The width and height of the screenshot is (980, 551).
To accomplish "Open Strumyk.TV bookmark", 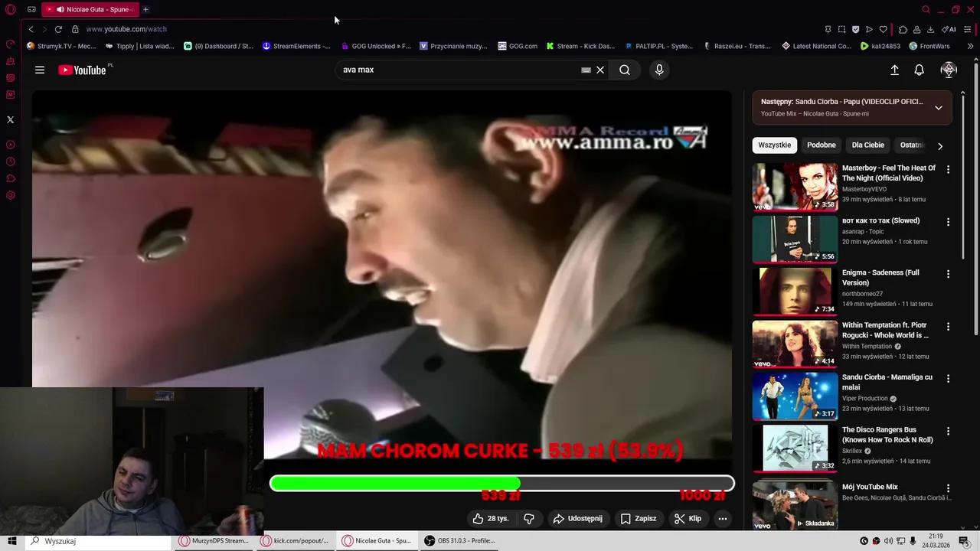I will pos(61,46).
